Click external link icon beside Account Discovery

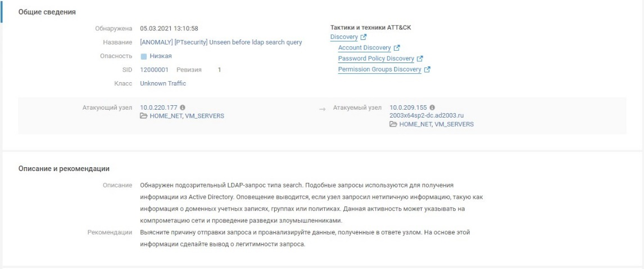coord(396,48)
